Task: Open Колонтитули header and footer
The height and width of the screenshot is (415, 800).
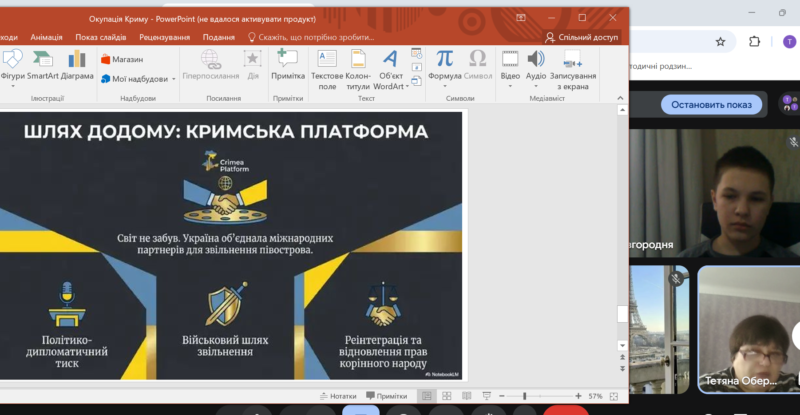Action: 358,64
